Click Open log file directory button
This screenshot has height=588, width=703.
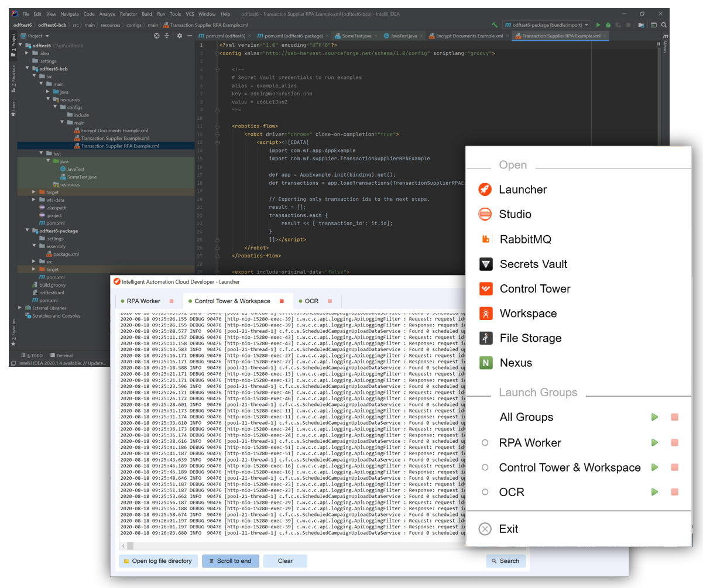[158, 561]
